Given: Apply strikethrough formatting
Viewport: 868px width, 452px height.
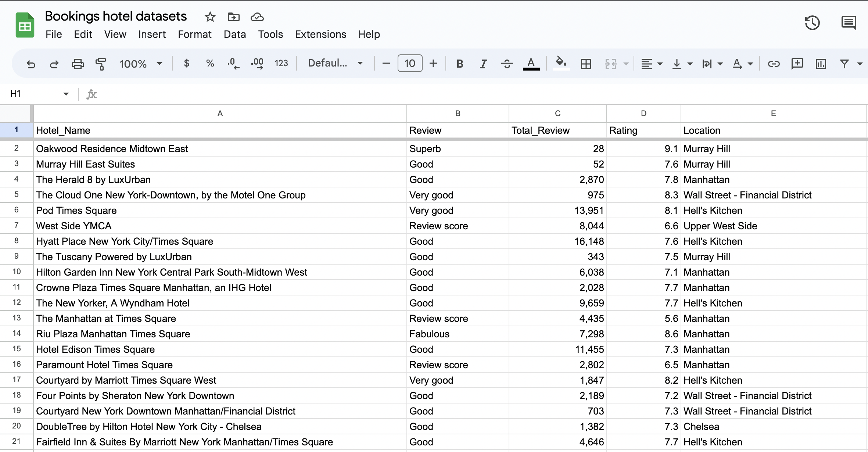Looking at the screenshot, I should [x=507, y=63].
